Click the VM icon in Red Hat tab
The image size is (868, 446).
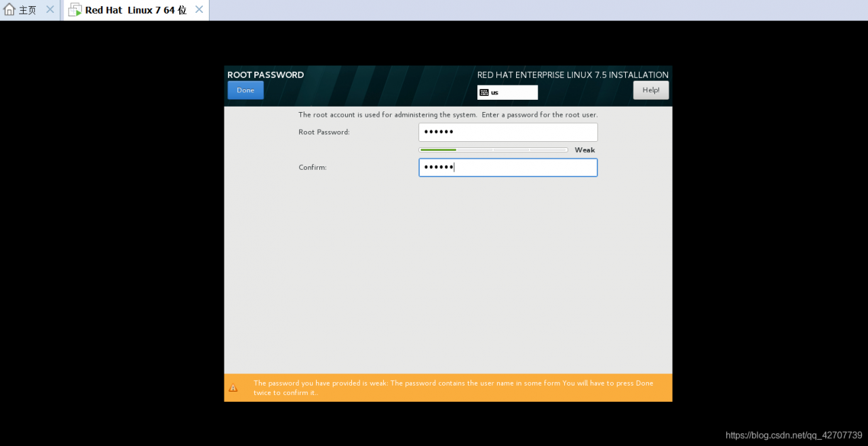(75, 10)
